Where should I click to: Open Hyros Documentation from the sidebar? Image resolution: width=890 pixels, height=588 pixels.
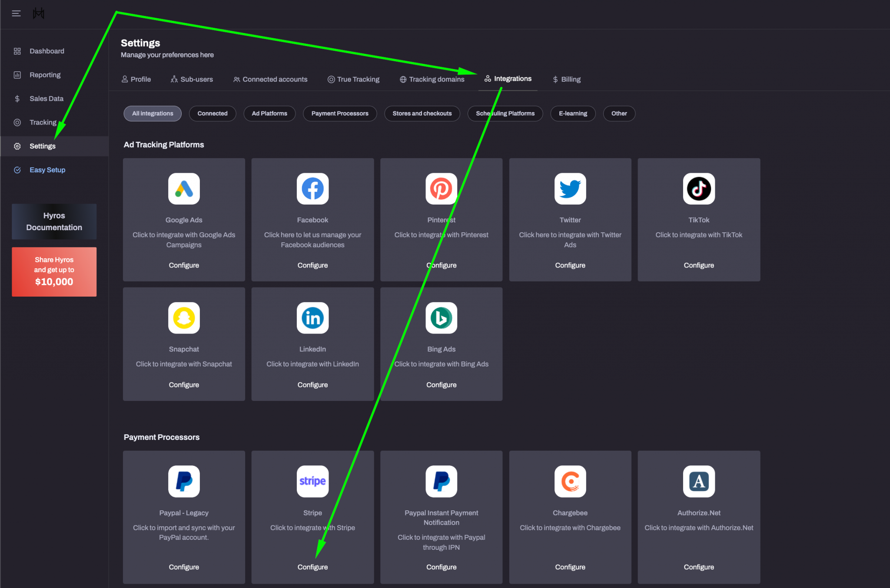coord(54,221)
